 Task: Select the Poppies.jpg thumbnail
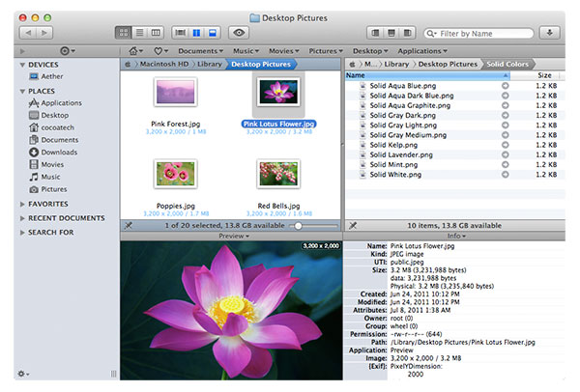coord(175,174)
